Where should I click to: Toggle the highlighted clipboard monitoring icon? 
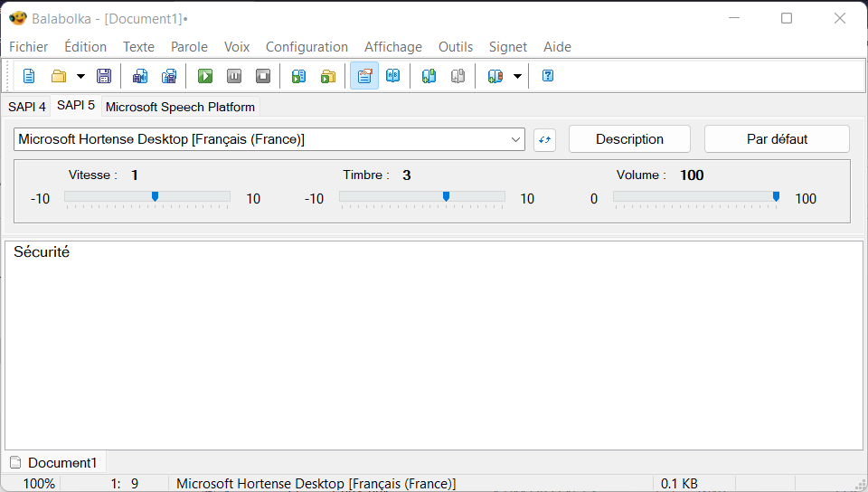(364, 76)
